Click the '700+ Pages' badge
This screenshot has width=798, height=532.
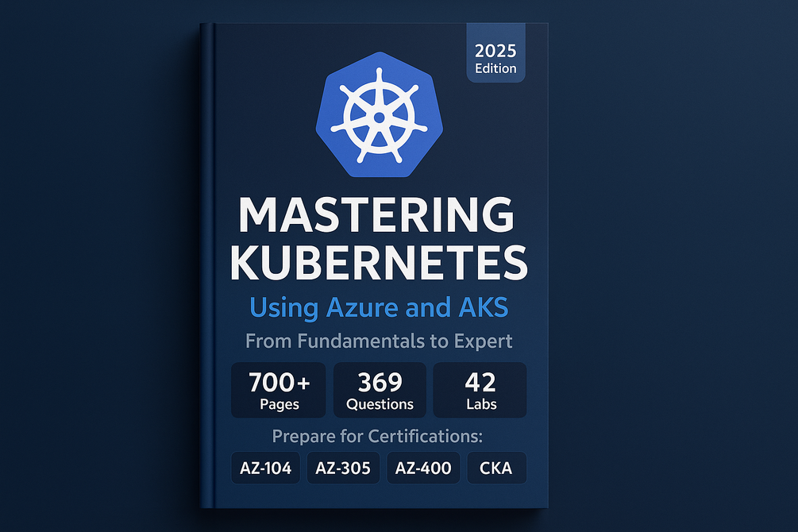point(279,390)
